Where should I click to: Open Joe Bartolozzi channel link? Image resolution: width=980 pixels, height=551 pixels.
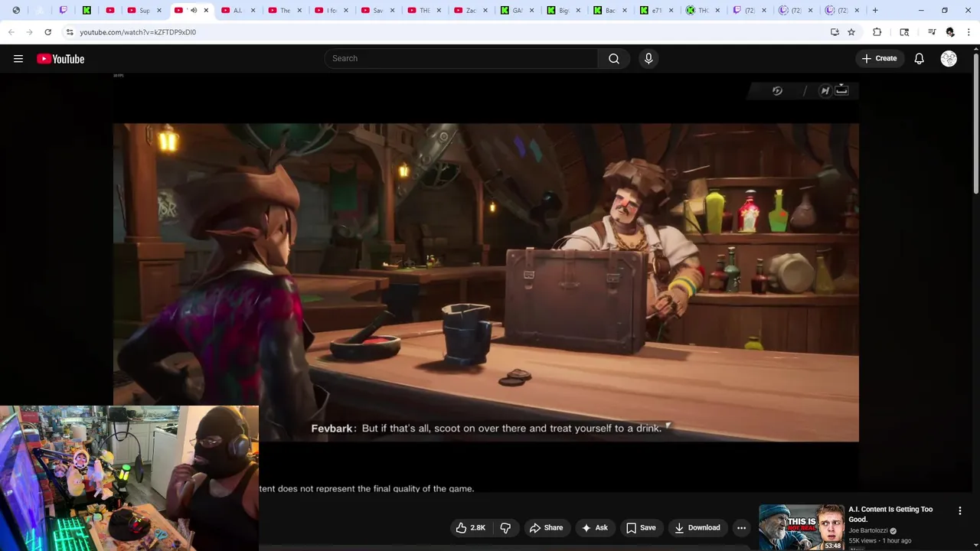pyautogui.click(x=867, y=530)
